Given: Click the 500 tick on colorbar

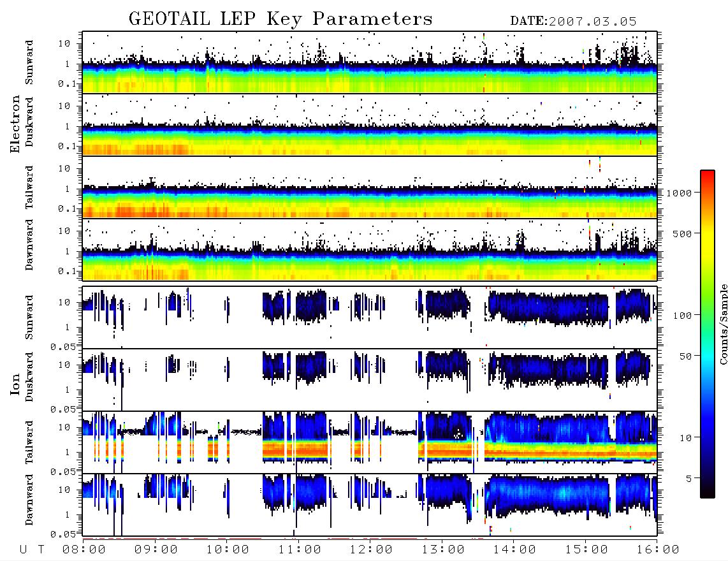Looking at the screenshot, I should pos(682,233).
